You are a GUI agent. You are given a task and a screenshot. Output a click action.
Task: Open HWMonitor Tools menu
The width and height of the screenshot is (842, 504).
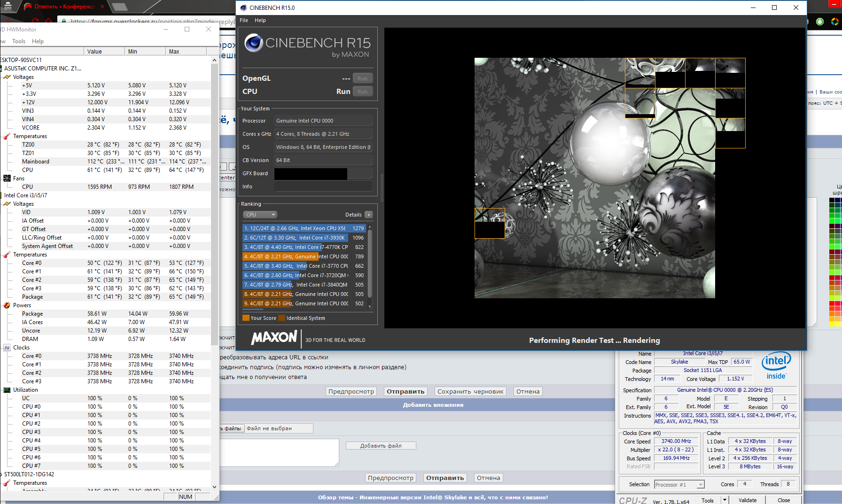(19, 41)
